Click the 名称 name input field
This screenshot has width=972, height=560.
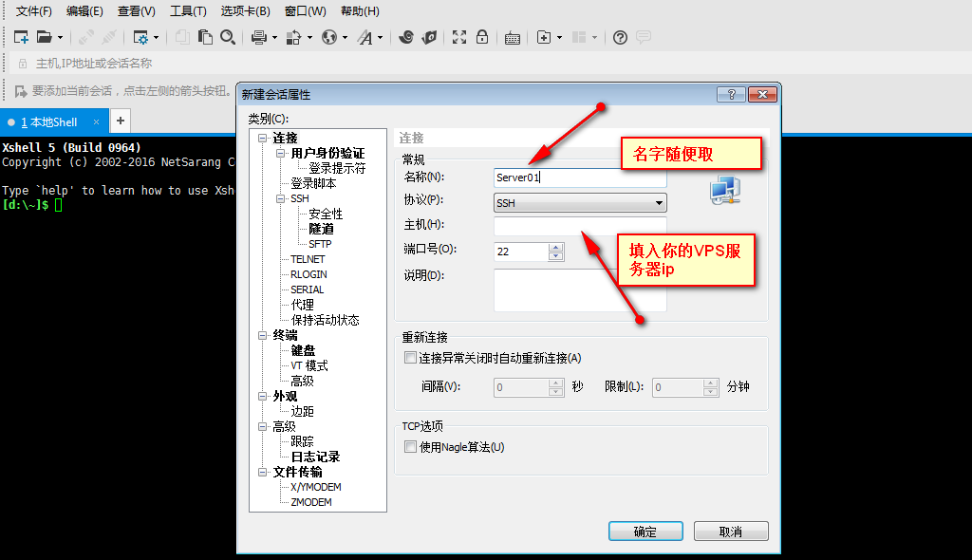pos(580,177)
